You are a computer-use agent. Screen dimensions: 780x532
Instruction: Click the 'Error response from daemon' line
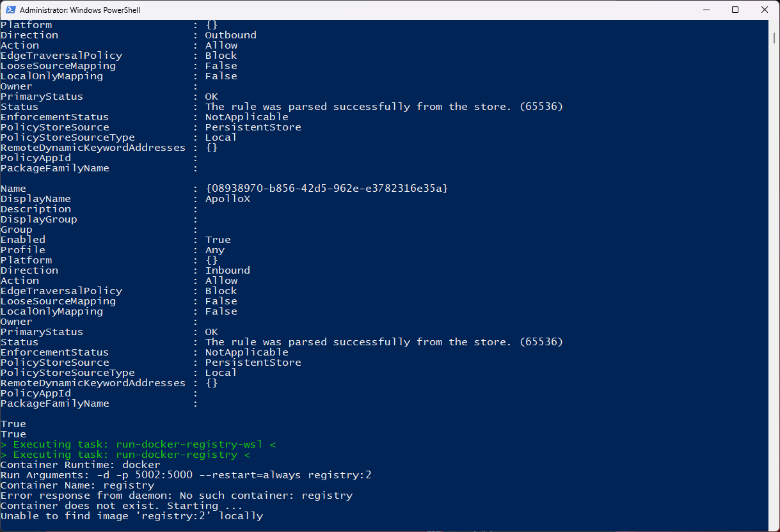coord(176,496)
